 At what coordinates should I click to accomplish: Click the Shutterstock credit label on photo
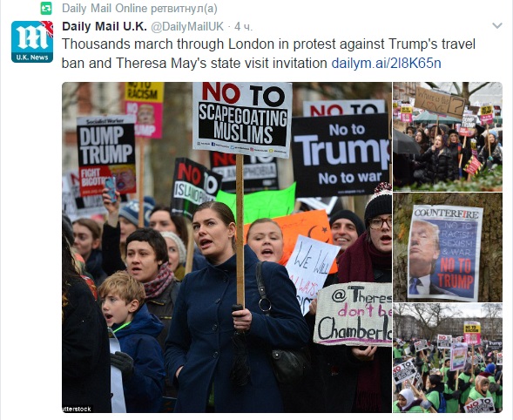(x=78, y=409)
